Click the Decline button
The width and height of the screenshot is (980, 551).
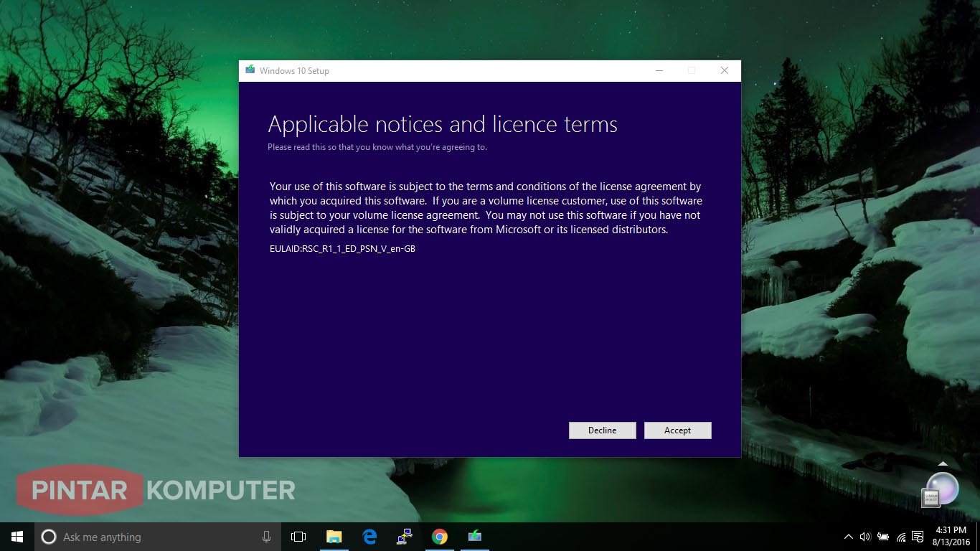[602, 430]
